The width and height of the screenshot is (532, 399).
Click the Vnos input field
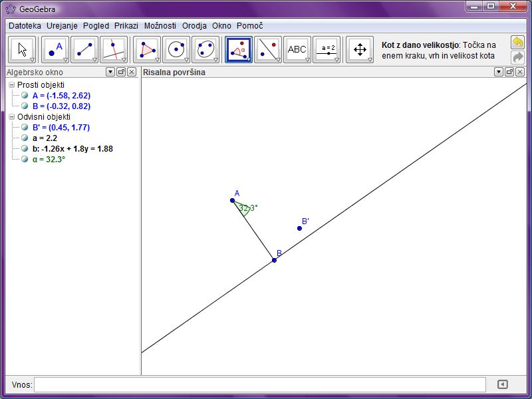[x=260, y=384]
